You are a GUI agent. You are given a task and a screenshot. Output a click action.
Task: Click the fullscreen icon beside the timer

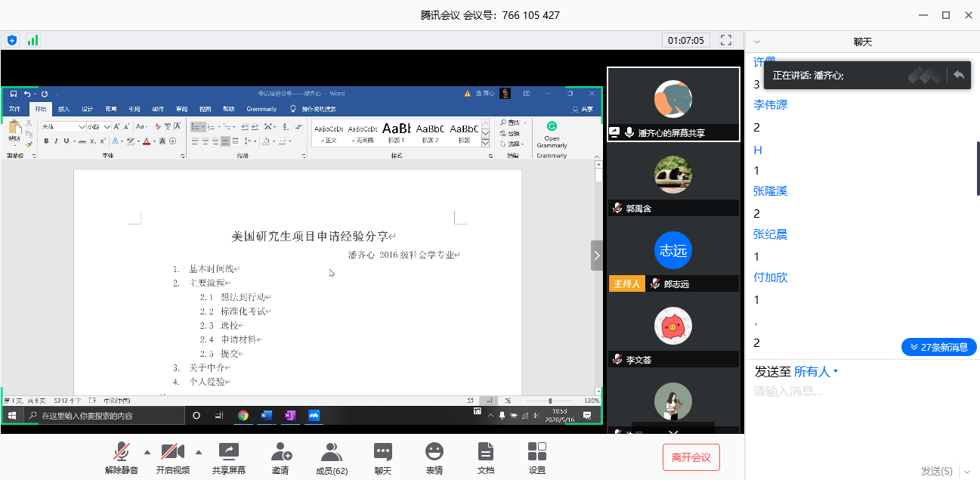[x=726, y=40]
